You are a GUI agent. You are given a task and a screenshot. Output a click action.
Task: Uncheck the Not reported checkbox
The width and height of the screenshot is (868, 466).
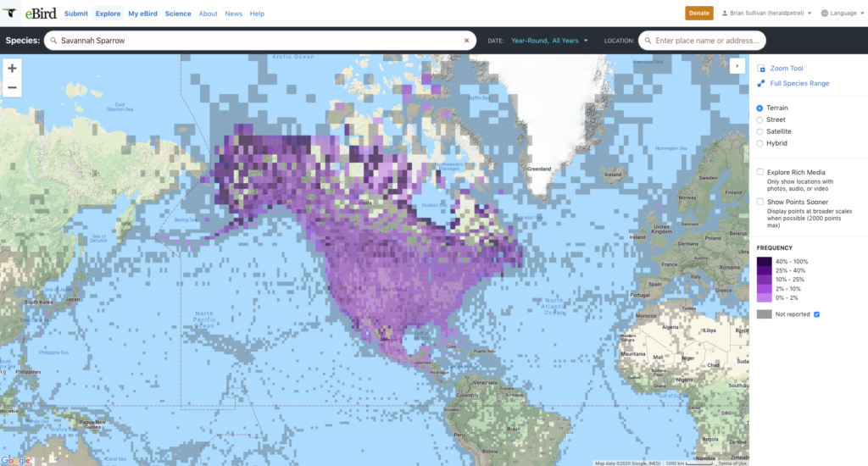coord(816,314)
